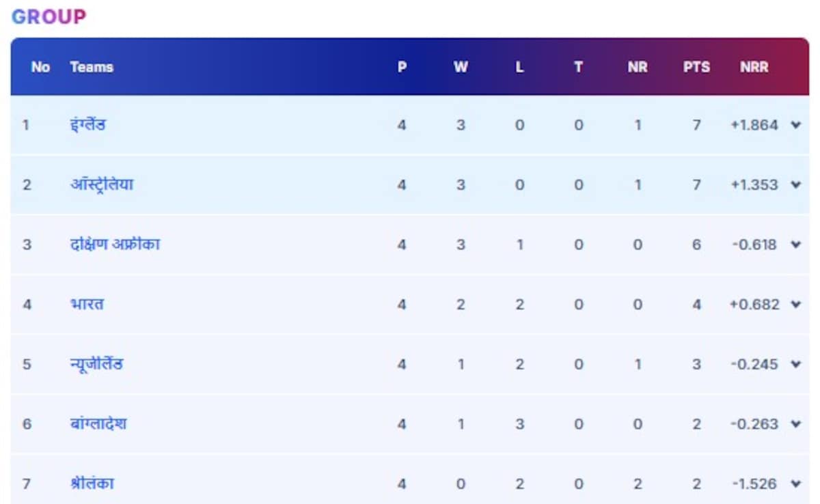Open the ऑस्ट्रेलिया team link

(x=102, y=184)
